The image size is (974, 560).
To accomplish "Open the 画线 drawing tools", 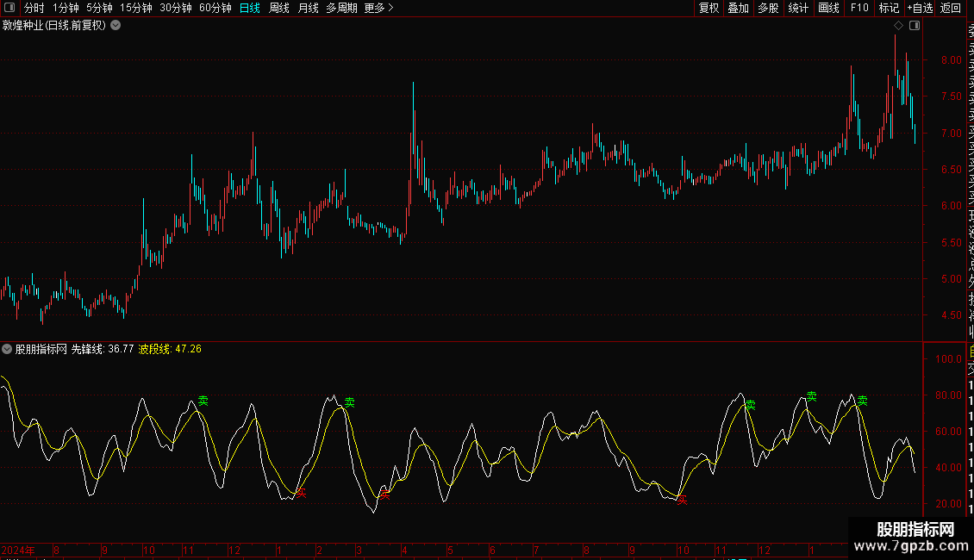I will click(x=828, y=8).
